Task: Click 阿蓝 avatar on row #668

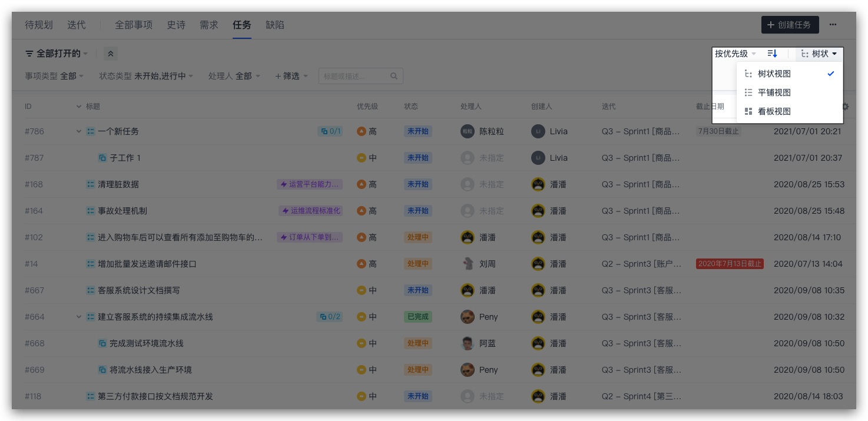Action: coord(468,343)
